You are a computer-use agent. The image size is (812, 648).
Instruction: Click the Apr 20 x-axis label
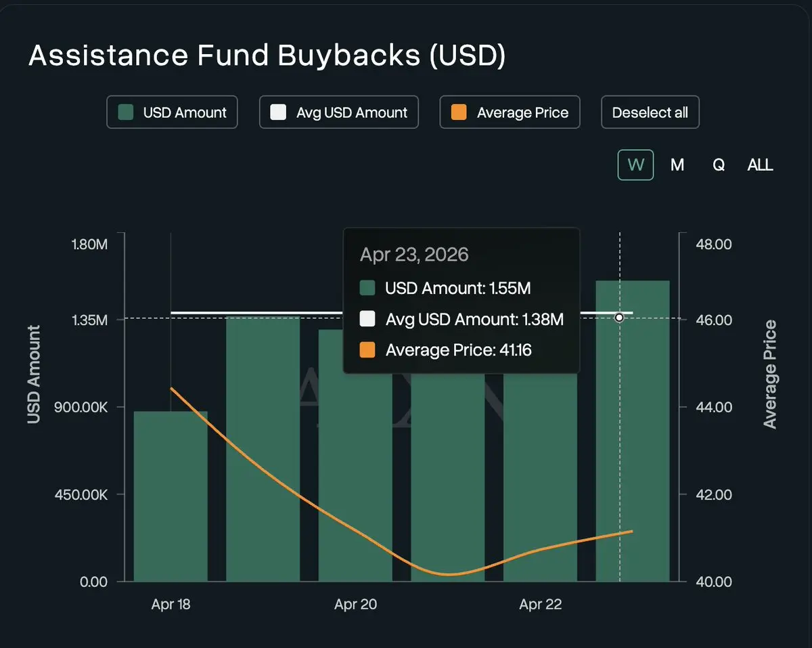[355, 605]
